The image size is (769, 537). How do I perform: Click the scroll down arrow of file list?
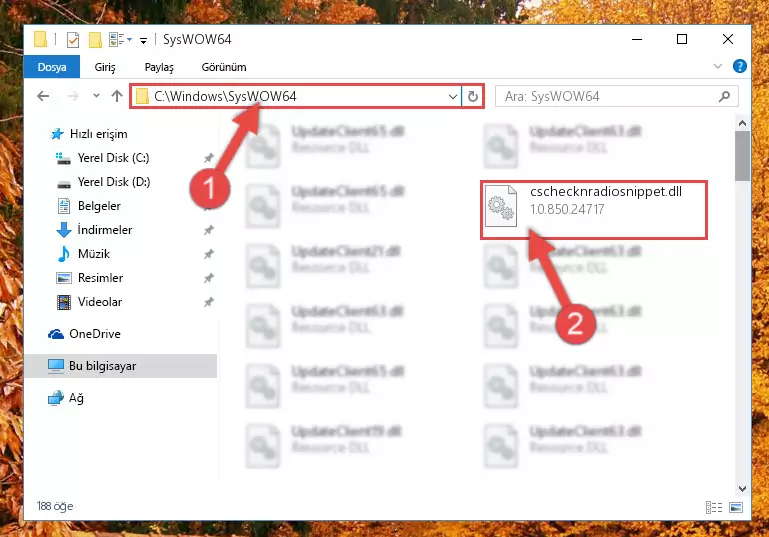pyautogui.click(x=742, y=489)
